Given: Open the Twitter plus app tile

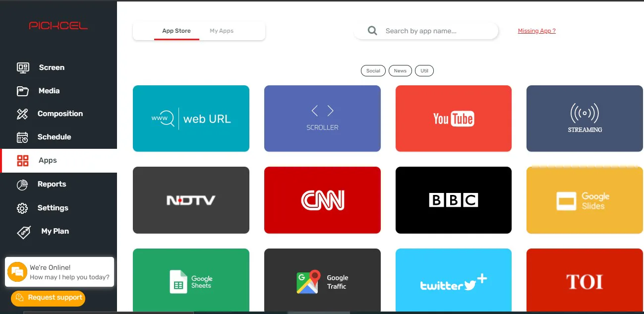Looking at the screenshot, I should coord(454,280).
